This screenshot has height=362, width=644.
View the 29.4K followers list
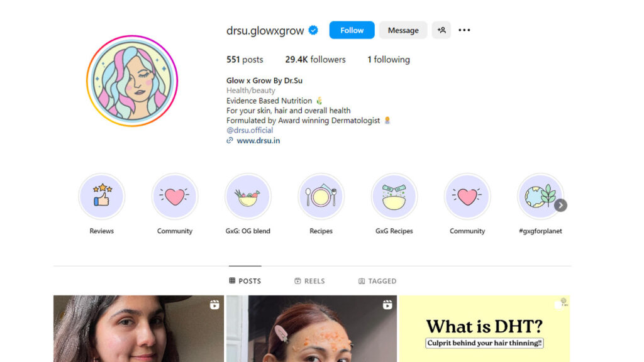coord(315,60)
